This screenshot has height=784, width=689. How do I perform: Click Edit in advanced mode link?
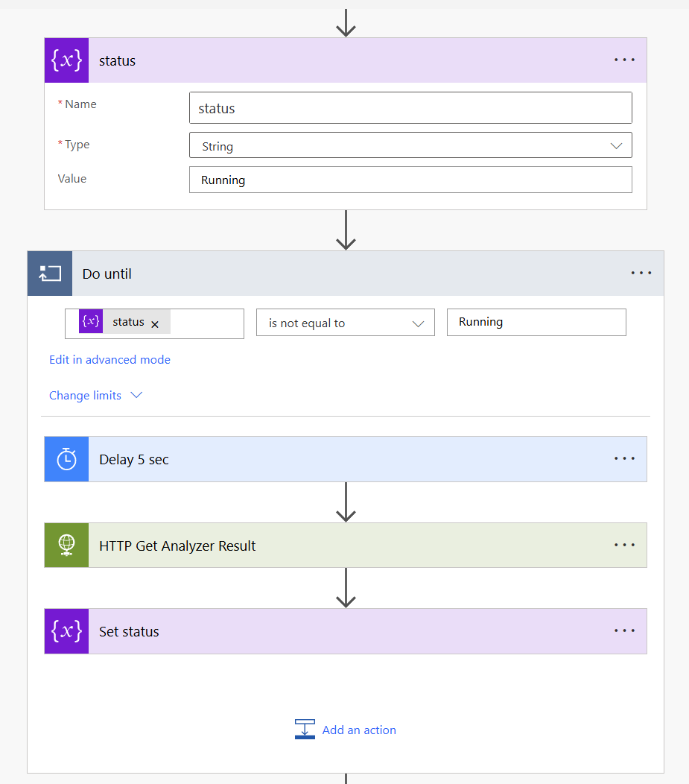[x=109, y=359]
